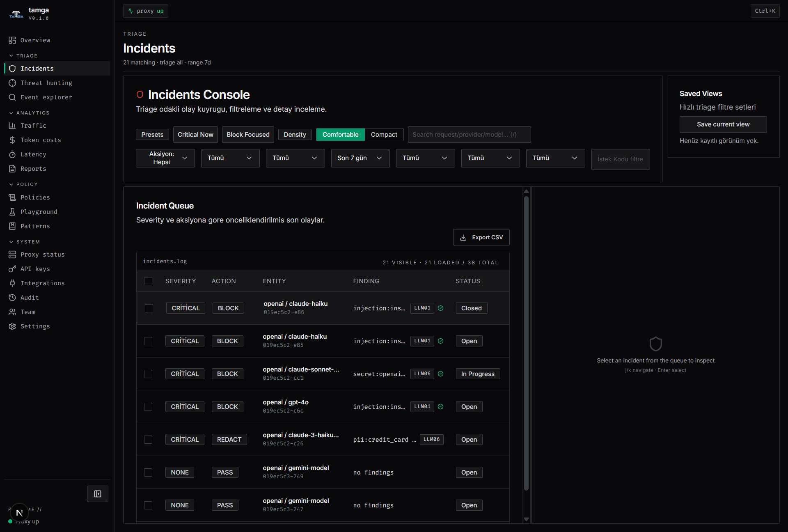Open the Aksiyon: Hepsi dropdown
The height and width of the screenshot is (532, 788).
coord(165,158)
